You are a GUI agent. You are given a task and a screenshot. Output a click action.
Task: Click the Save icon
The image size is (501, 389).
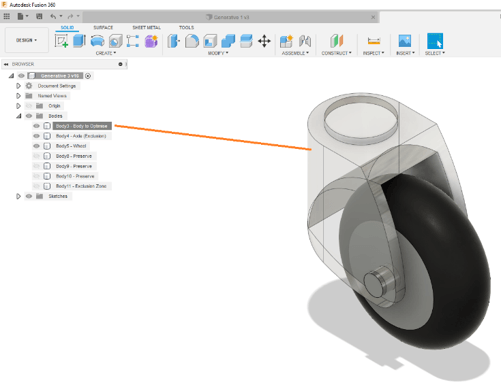[39, 16]
